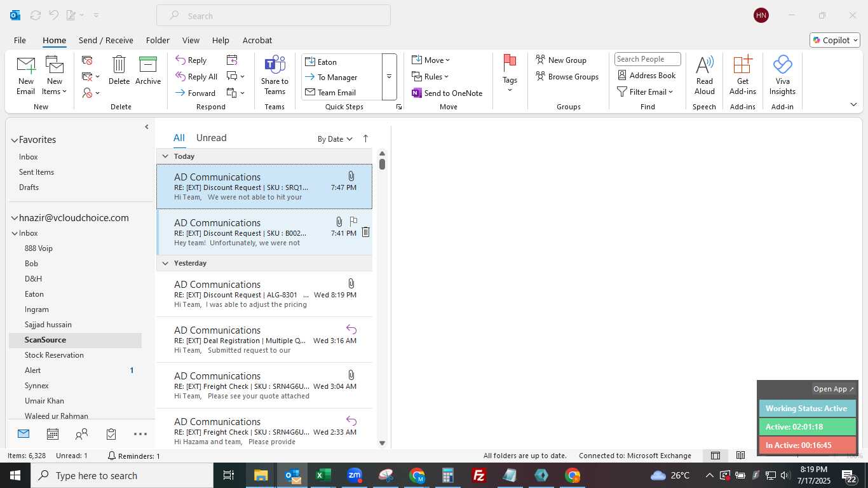
Task: Click the Ignore conversation icon
Action: point(88,60)
